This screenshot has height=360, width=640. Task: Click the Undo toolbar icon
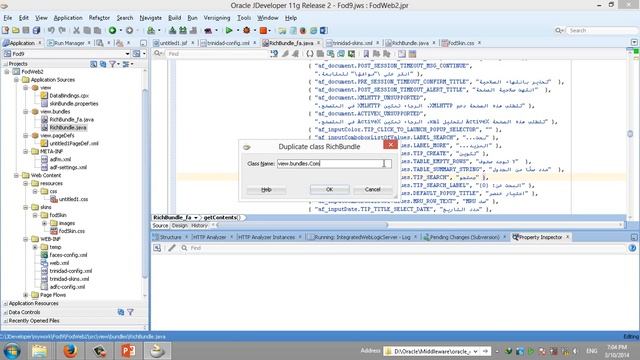tap(51, 31)
